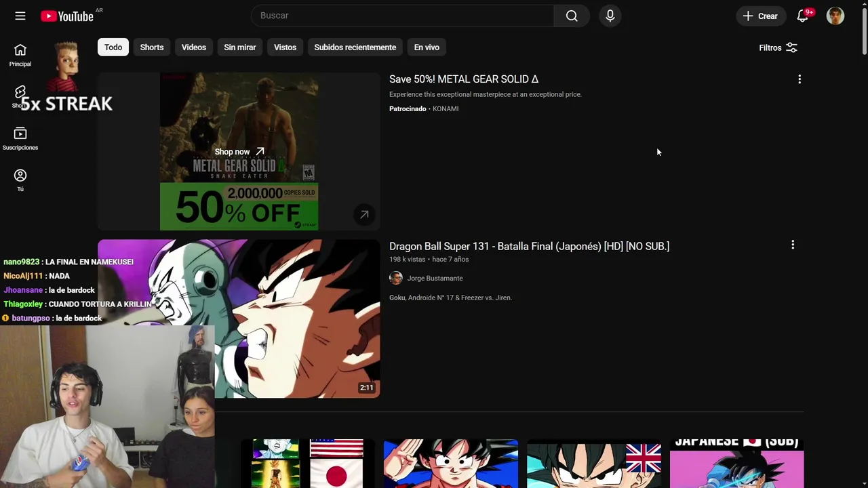Open the hamburger guide menu

tap(20, 16)
